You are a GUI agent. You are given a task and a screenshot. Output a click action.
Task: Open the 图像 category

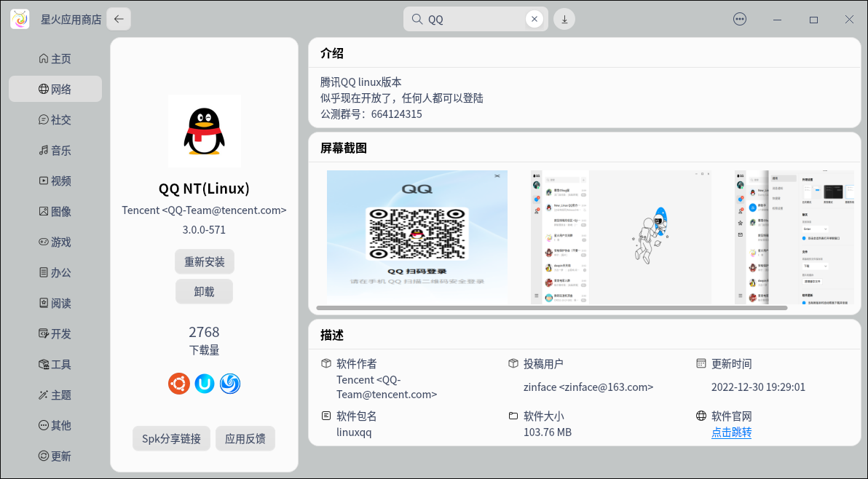point(55,211)
